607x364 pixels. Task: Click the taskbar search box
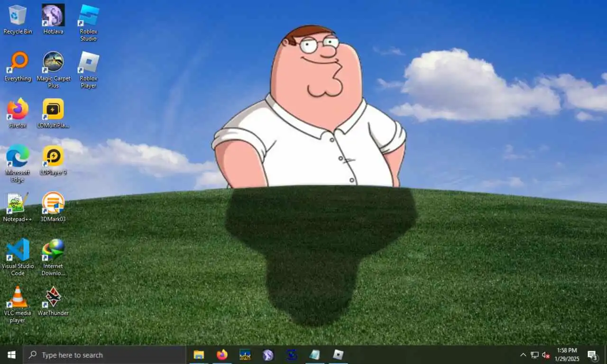pos(104,355)
